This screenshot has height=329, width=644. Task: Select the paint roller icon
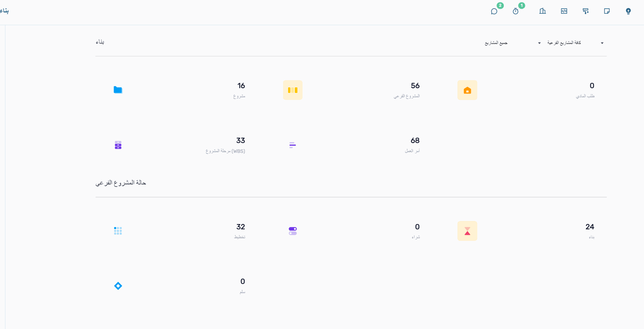(x=586, y=11)
